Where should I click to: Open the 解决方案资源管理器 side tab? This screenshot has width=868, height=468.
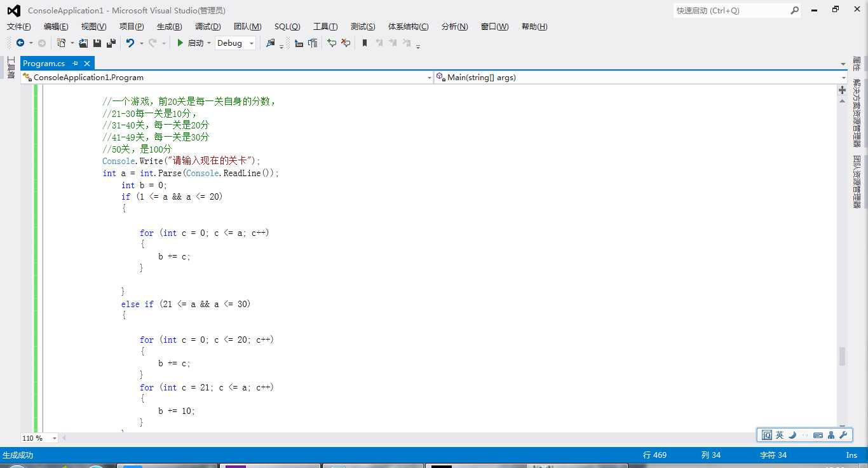click(857, 113)
